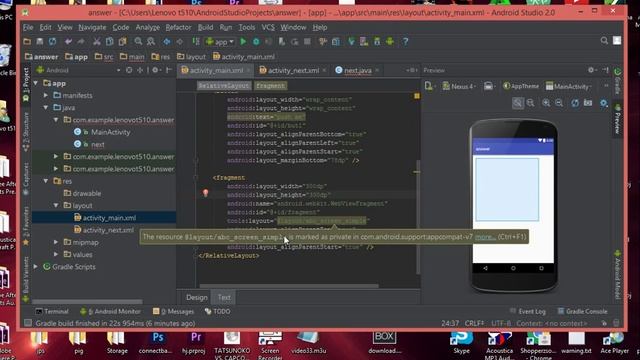Expand the mipmap folder
The height and width of the screenshot is (360, 640).
56,242
